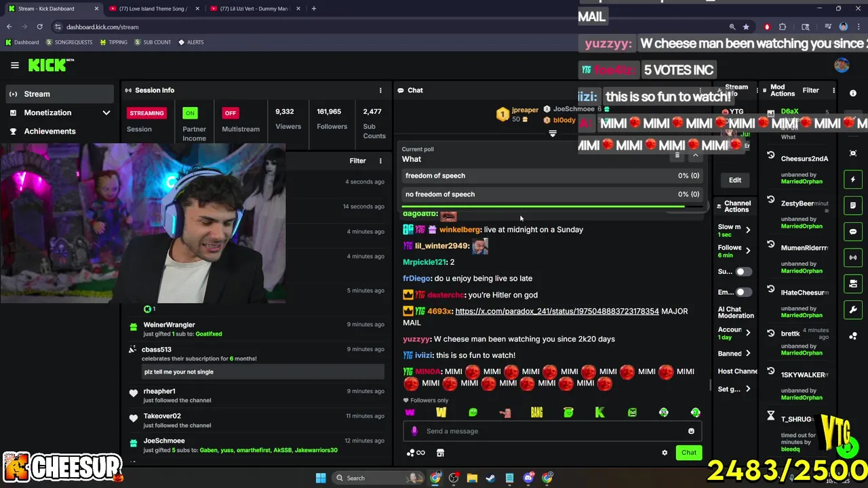Screen dimensions: 868x488
Task: Focus the Send a message field
Action: tap(552, 431)
